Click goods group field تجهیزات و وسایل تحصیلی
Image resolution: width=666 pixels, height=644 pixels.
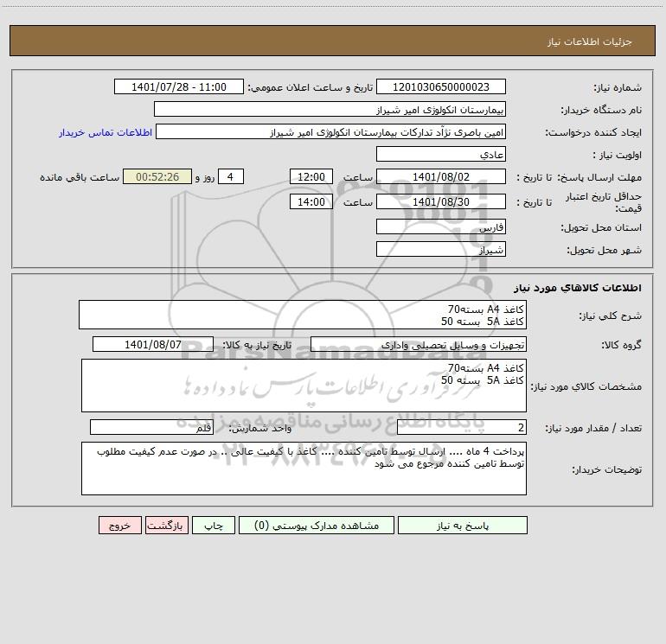pyautogui.click(x=419, y=344)
